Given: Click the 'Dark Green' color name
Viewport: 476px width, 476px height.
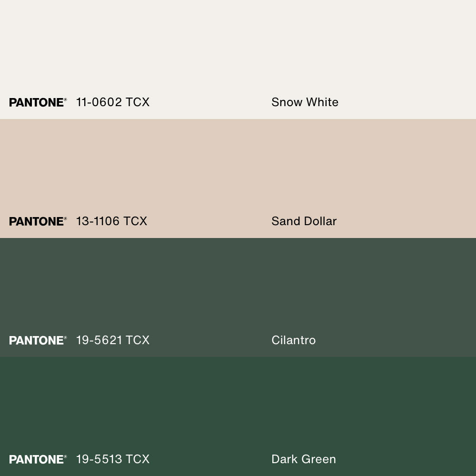Looking at the screenshot, I should coord(303,459).
